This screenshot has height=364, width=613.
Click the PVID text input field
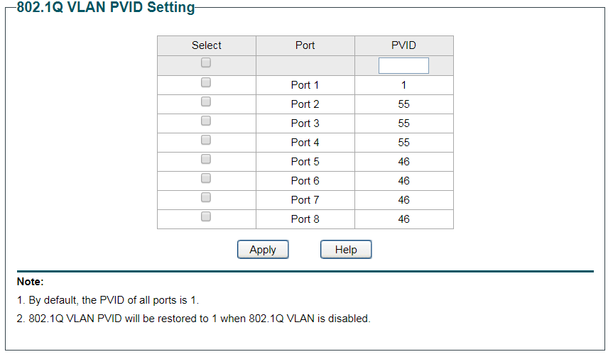point(403,65)
